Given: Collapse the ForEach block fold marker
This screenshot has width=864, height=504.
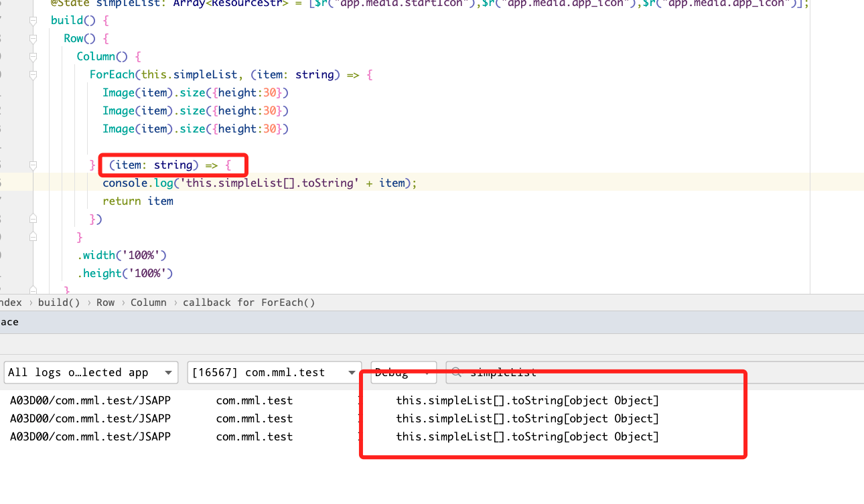Looking at the screenshot, I should [33, 75].
